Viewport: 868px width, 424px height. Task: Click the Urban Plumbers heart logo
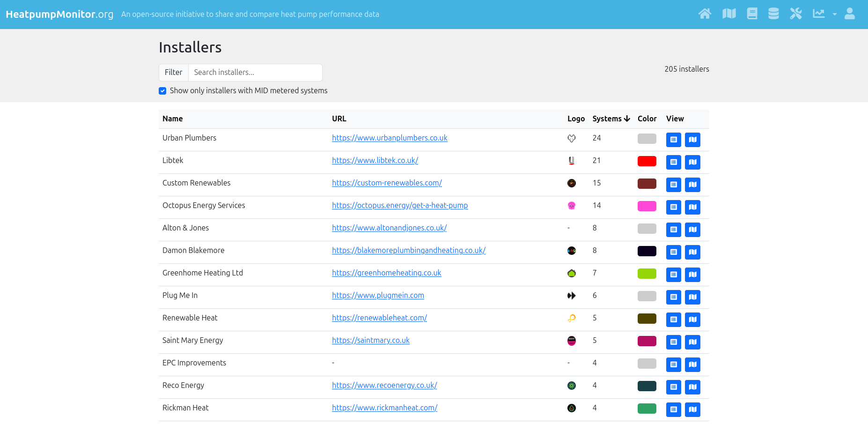click(x=572, y=138)
